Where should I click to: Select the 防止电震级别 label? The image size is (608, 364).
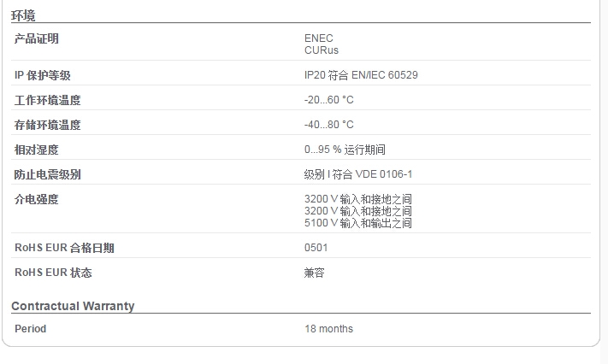pyautogui.click(x=47, y=174)
